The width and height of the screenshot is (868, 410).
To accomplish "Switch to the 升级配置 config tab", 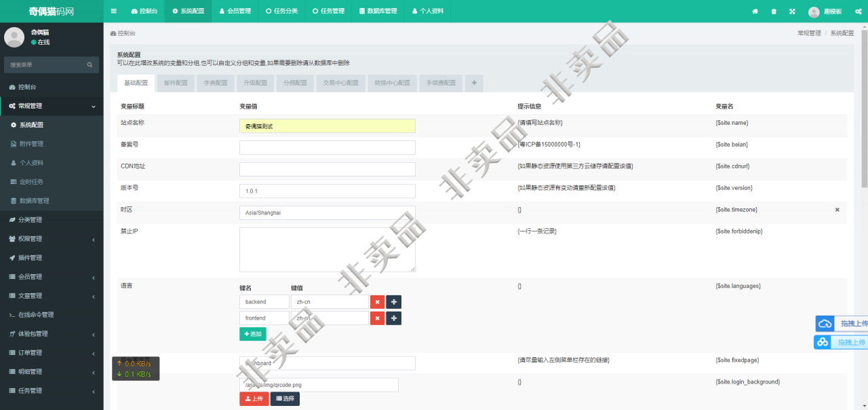I will (x=256, y=83).
